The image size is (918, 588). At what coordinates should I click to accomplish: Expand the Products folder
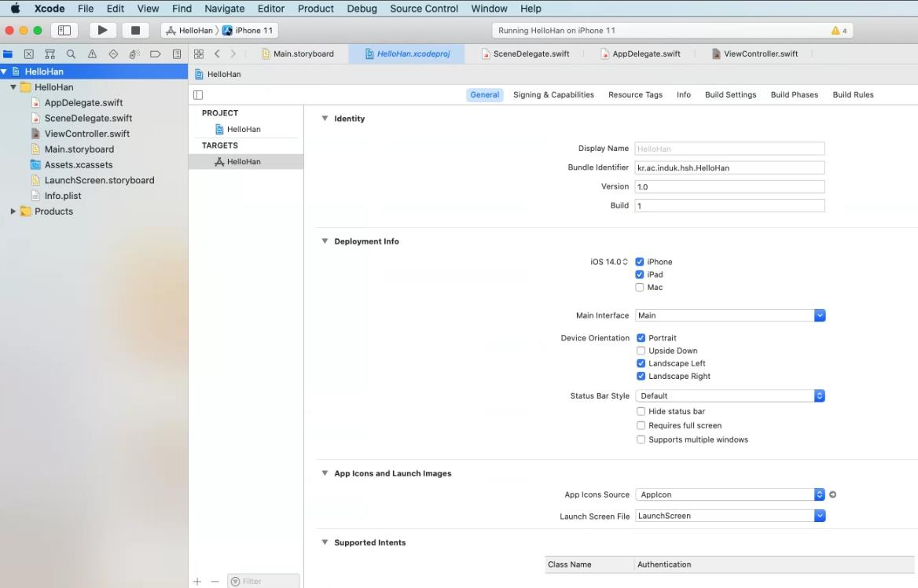[13, 211]
